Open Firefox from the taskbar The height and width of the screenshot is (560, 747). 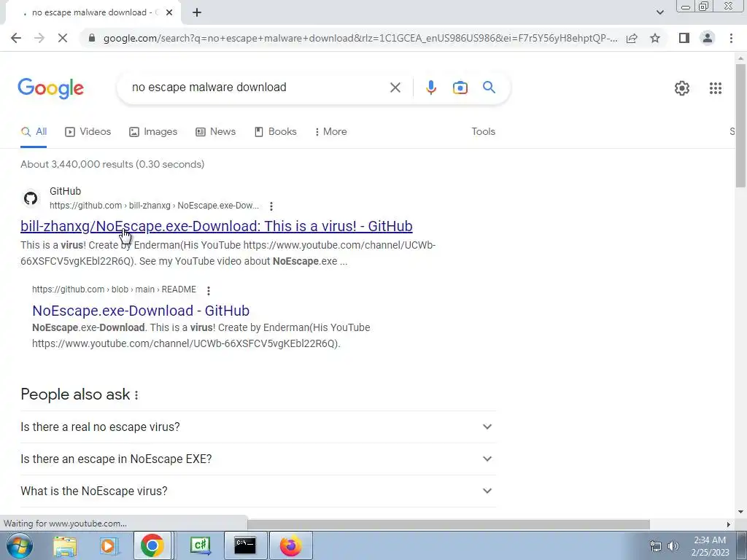point(290,545)
